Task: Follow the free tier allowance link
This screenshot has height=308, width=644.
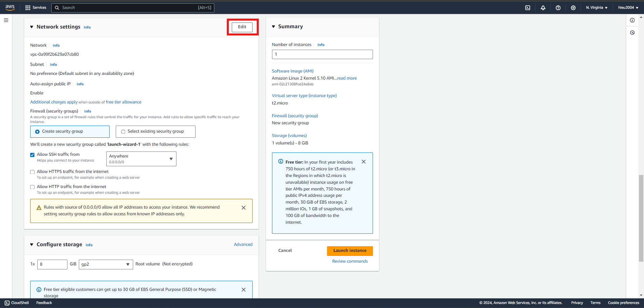Action: point(123,102)
